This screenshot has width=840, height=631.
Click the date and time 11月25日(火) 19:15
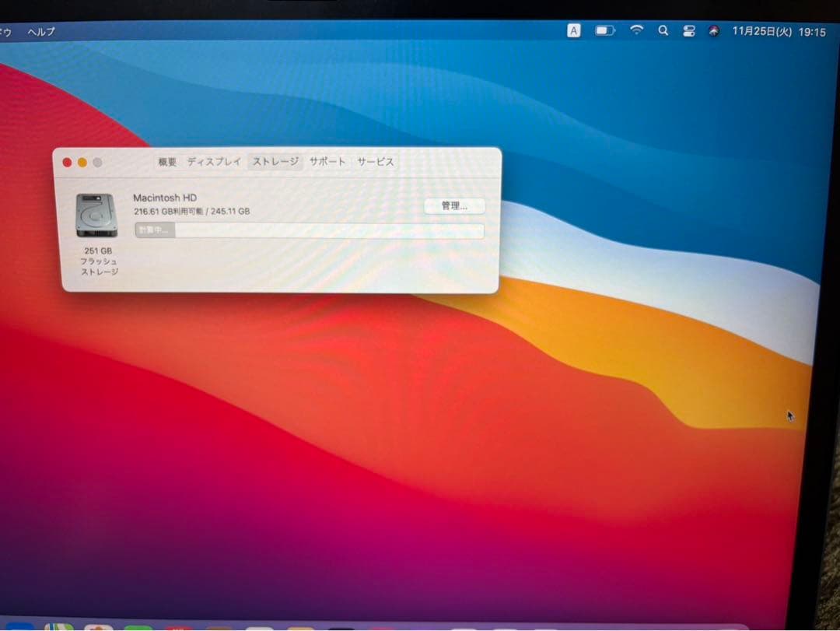[779, 32]
